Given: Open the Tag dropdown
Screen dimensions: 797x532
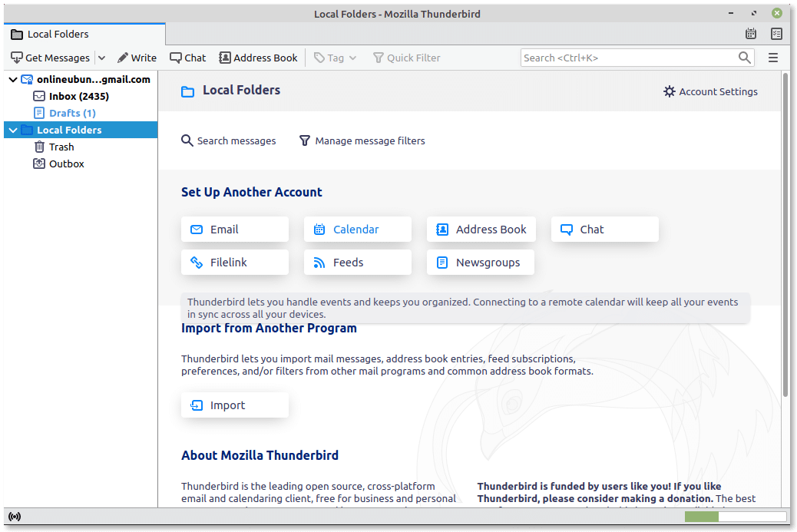Looking at the screenshot, I should [335, 57].
